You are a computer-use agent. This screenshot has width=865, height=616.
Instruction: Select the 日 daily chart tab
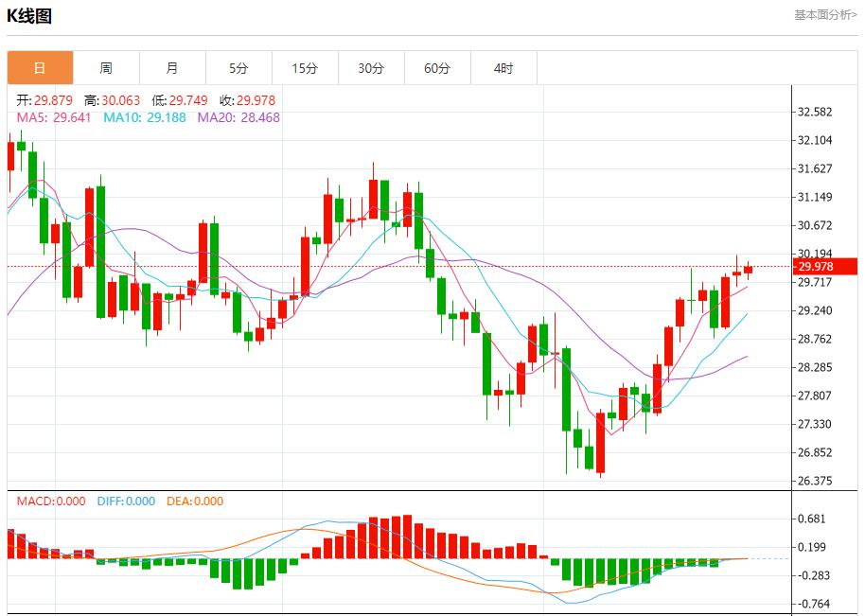click(x=40, y=68)
